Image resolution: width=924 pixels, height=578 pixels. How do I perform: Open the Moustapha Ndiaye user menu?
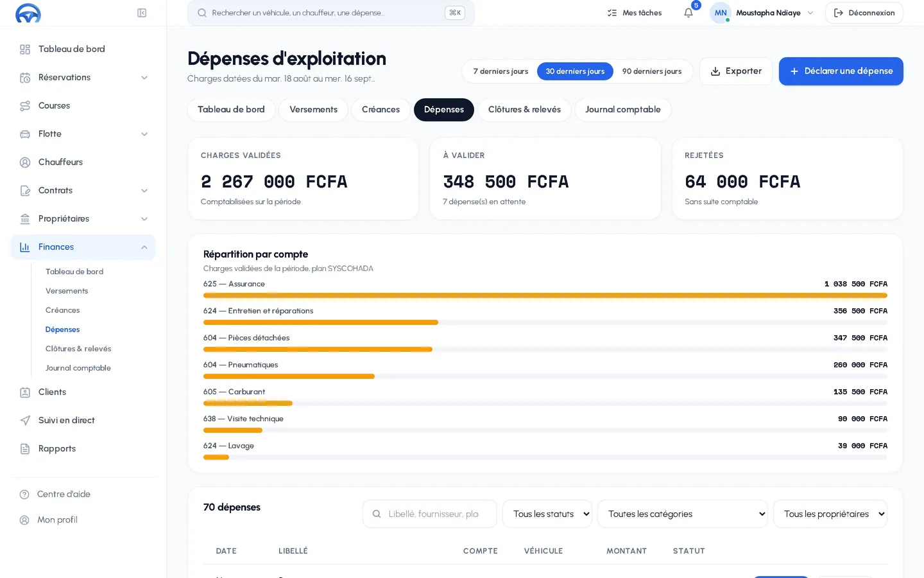click(762, 13)
